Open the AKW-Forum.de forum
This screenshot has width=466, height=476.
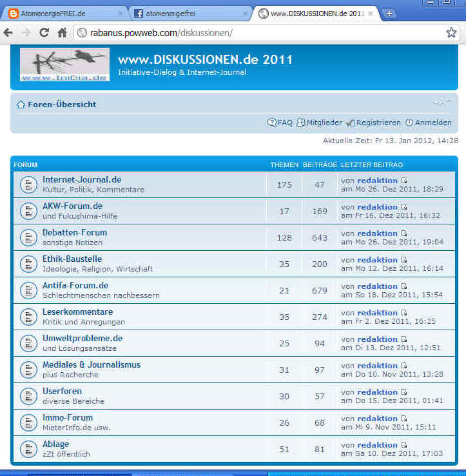coord(72,206)
